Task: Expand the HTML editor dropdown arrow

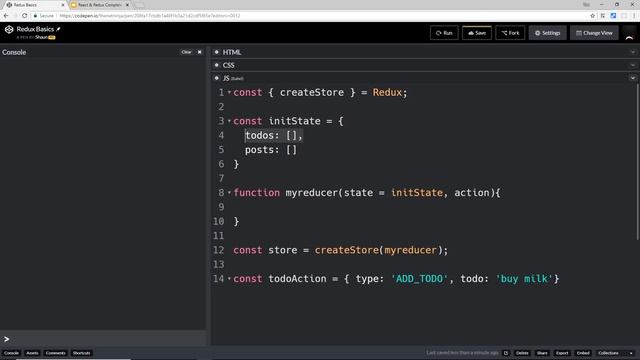Action: click(x=633, y=52)
